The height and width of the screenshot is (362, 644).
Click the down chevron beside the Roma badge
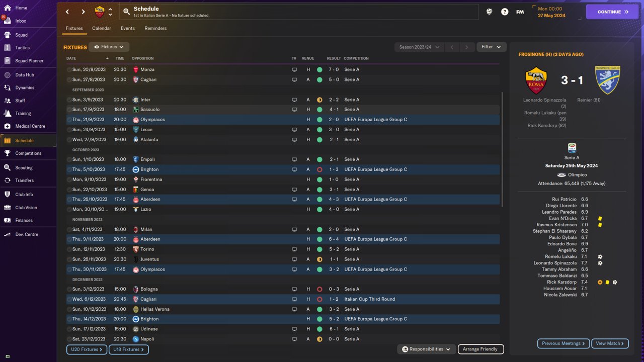point(110,15)
